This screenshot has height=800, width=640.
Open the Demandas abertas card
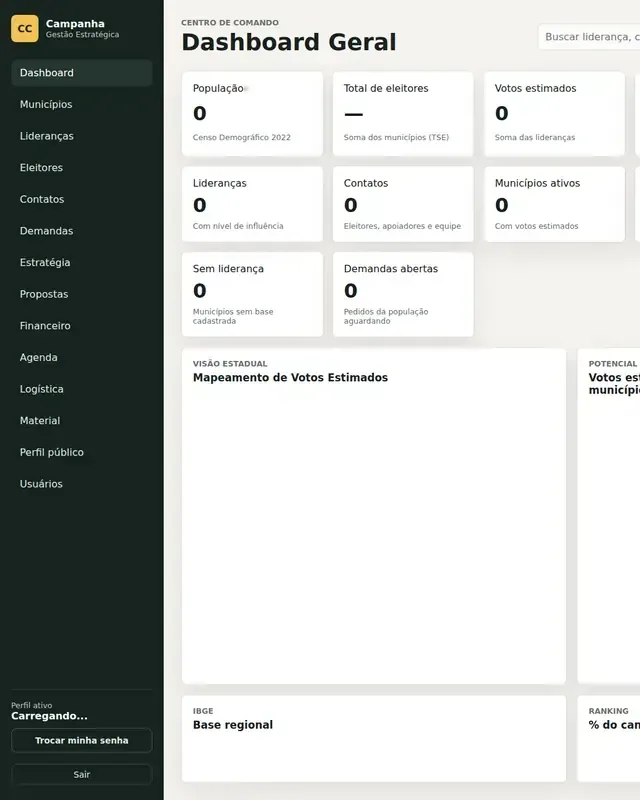(403, 294)
